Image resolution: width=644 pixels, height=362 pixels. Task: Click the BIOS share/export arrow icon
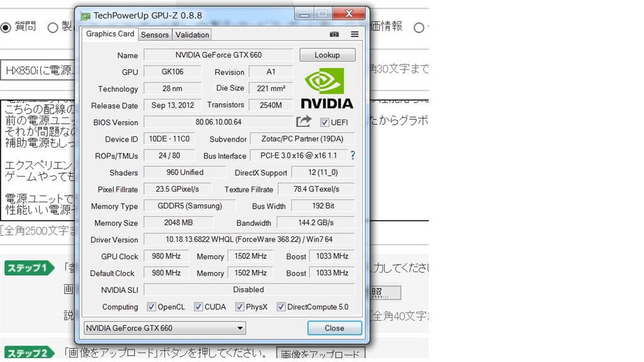(x=304, y=122)
